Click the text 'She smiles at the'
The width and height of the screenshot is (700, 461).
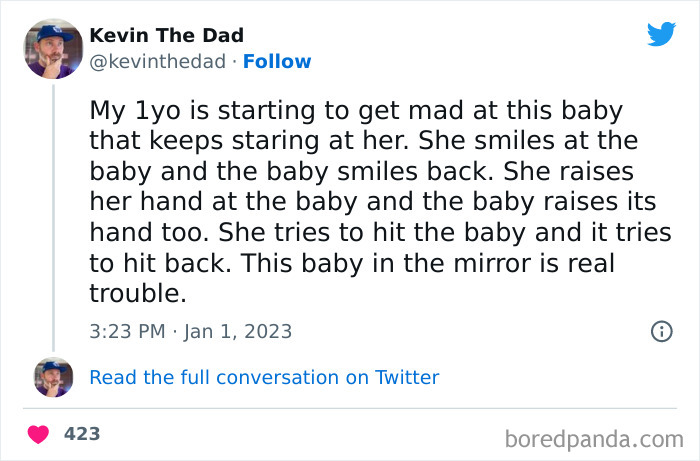[x=550, y=140]
